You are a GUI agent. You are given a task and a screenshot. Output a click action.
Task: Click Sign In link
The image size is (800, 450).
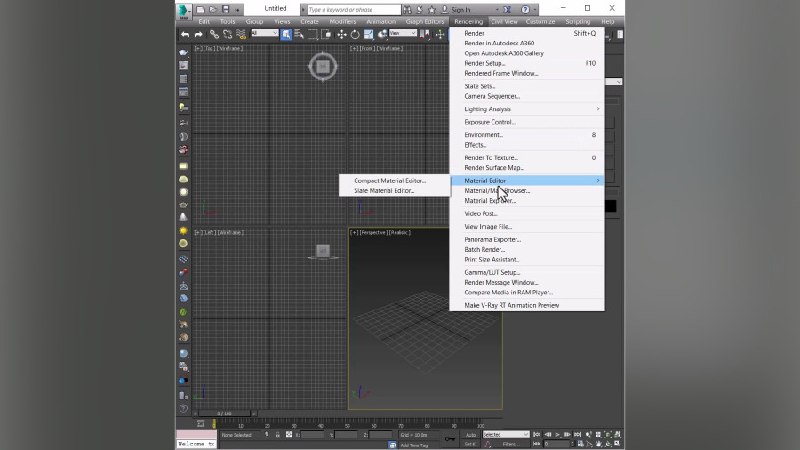point(461,10)
